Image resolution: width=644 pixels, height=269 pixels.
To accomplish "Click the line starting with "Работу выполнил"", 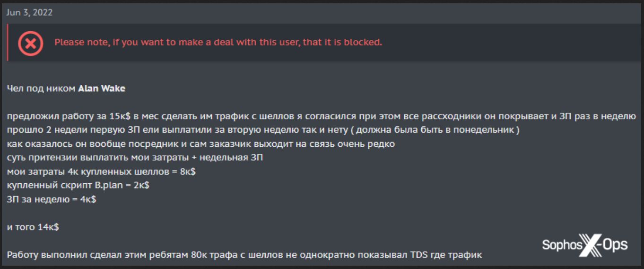I will pyautogui.click(x=244, y=255).
